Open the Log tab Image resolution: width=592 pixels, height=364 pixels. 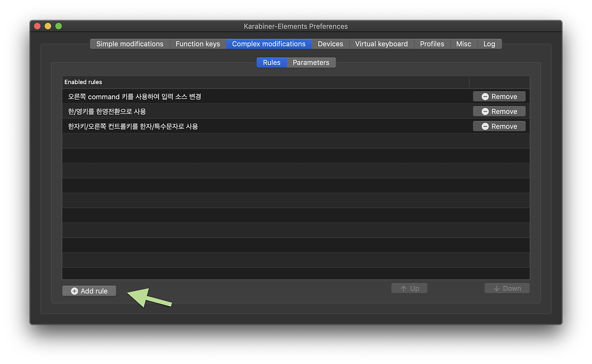click(x=489, y=44)
